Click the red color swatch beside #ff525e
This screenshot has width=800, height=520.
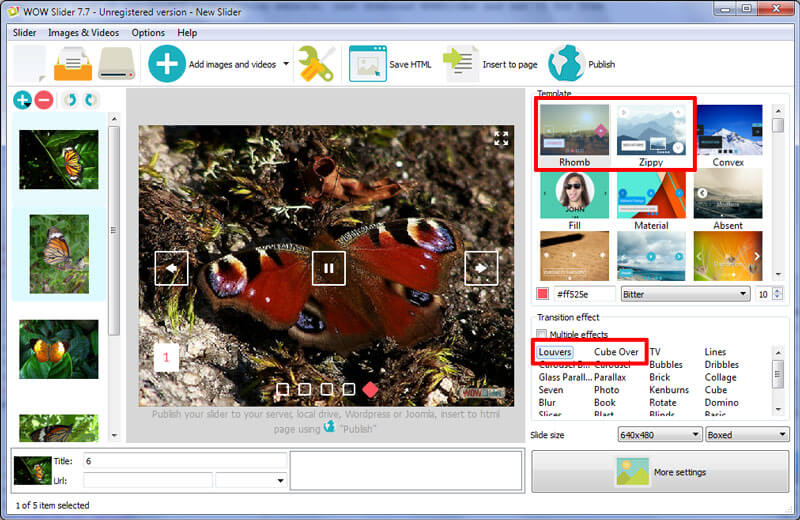coord(543,294)
